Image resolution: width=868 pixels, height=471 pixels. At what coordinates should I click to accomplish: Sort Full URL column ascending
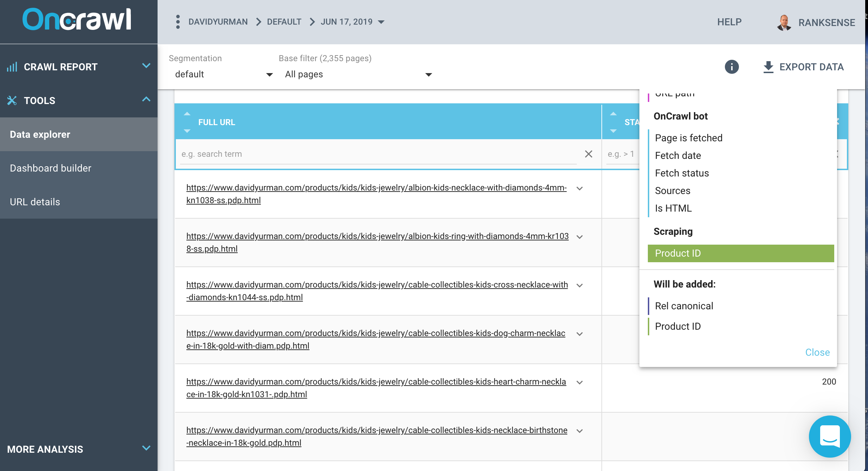point(187,114)
